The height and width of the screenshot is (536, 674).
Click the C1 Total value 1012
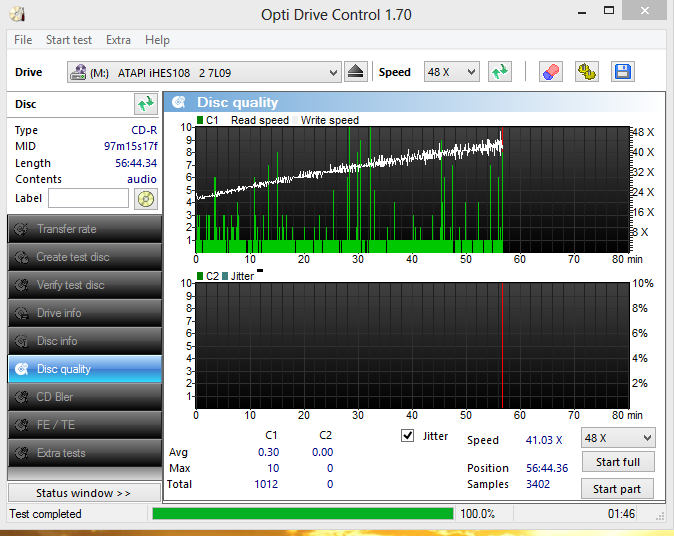tap(266, 484)
